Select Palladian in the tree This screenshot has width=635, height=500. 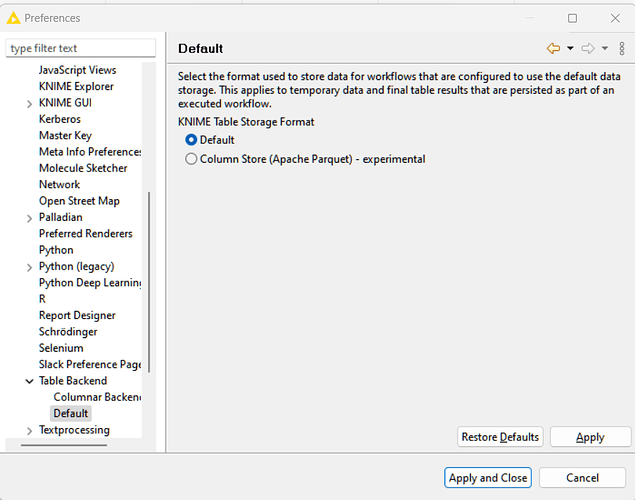(x=60, y=217)
